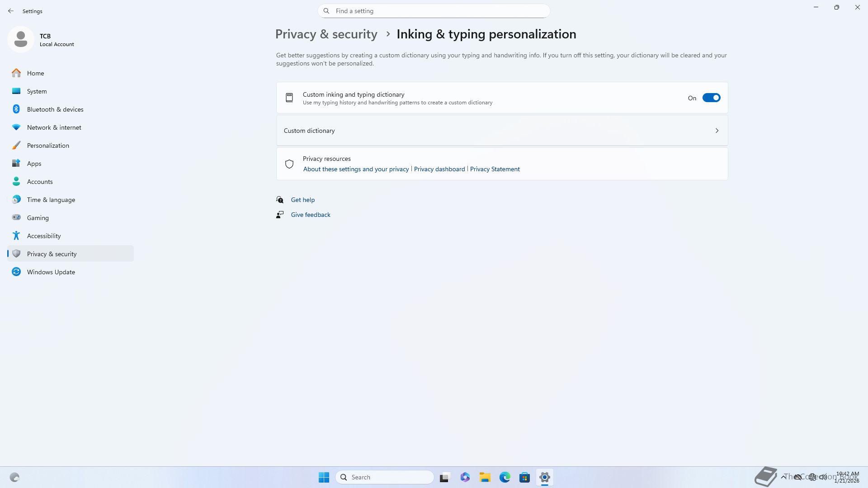Click the Give feedback link
Screen dimensions: 868x488
[x=310, y=215]
